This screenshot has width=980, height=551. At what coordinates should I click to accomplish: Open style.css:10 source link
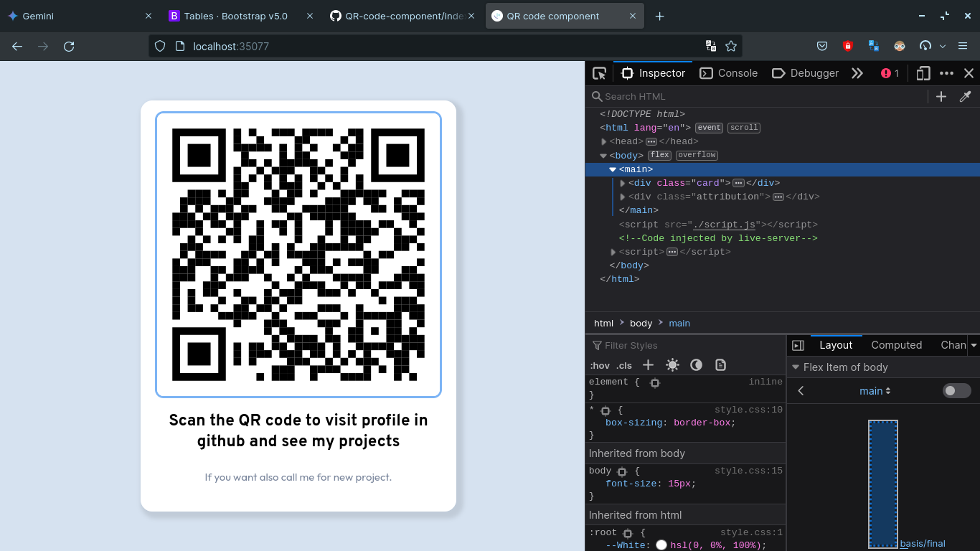click(748, 410)
